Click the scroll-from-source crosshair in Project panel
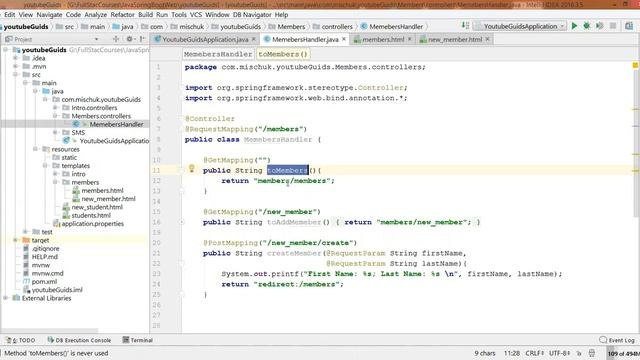Image resolution: width=640 pixels, height=360 pixels. [x=116, y=39]
